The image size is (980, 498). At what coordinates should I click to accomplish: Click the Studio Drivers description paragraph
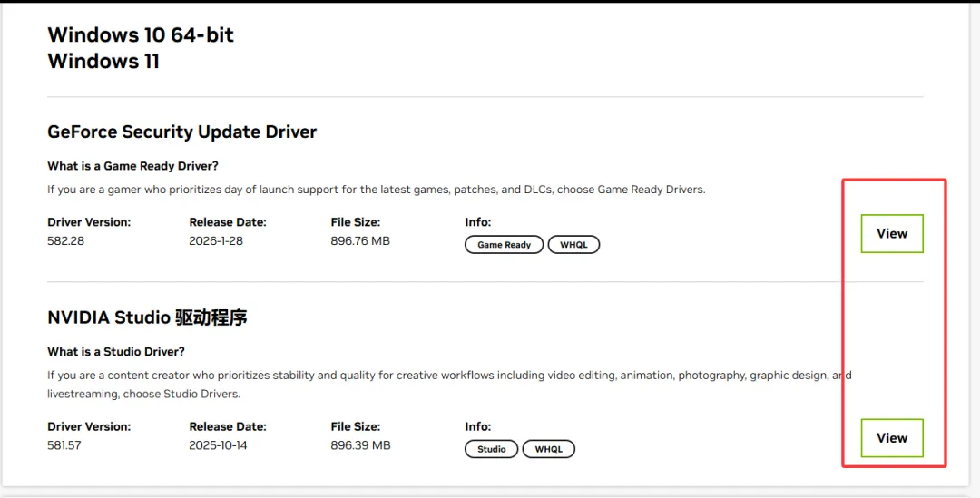point(449,385)
